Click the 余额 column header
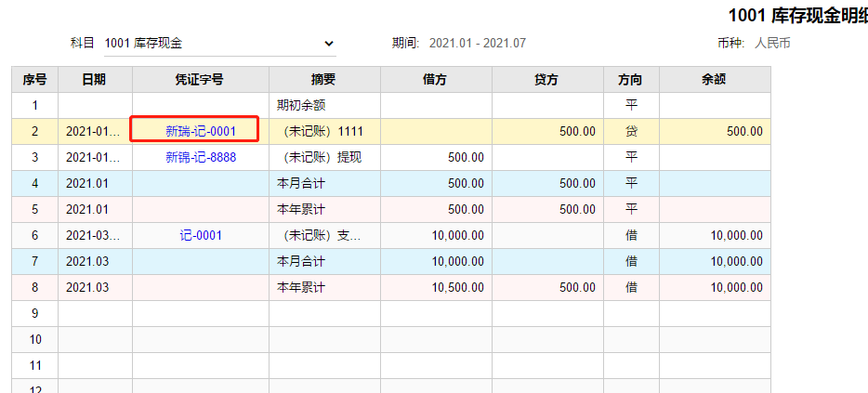This screenshot has height=393, width=868. click(714, 80)
